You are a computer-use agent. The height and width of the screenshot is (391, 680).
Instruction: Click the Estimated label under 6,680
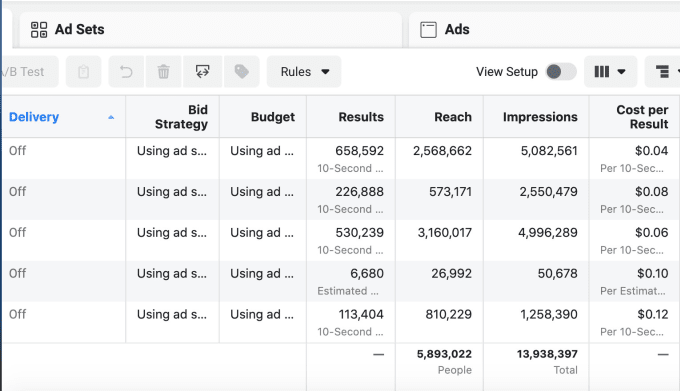(348, 291)
